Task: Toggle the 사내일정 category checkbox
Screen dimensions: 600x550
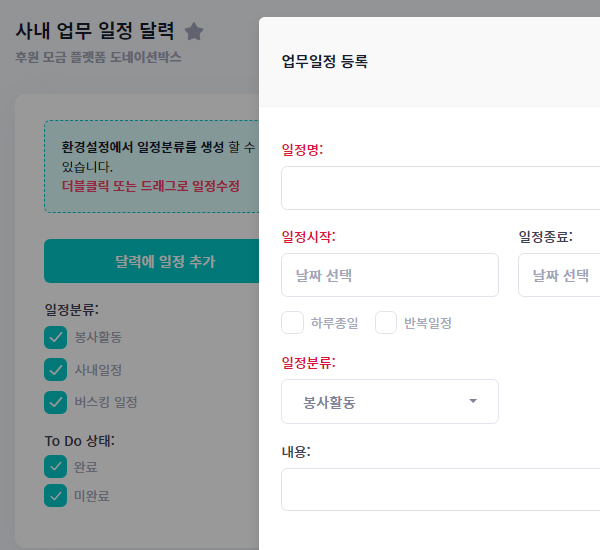Action: [56, 370]
